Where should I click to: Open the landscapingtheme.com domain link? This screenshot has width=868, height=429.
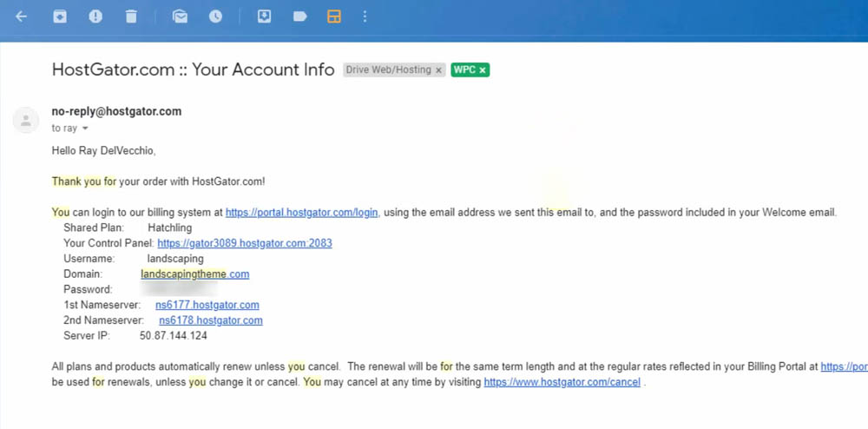[194, 274]
